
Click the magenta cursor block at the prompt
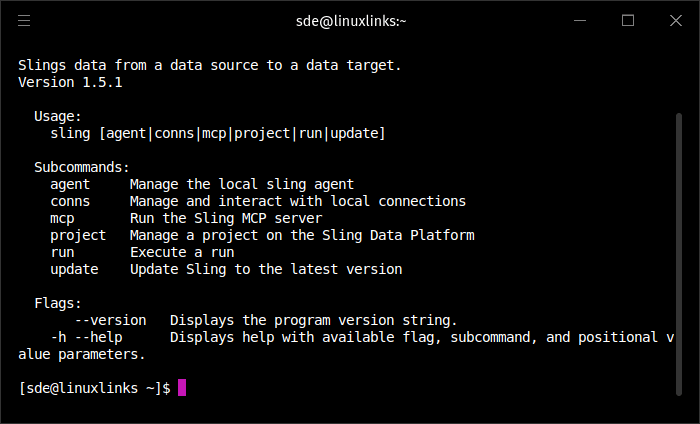click(x=182, y=387)
